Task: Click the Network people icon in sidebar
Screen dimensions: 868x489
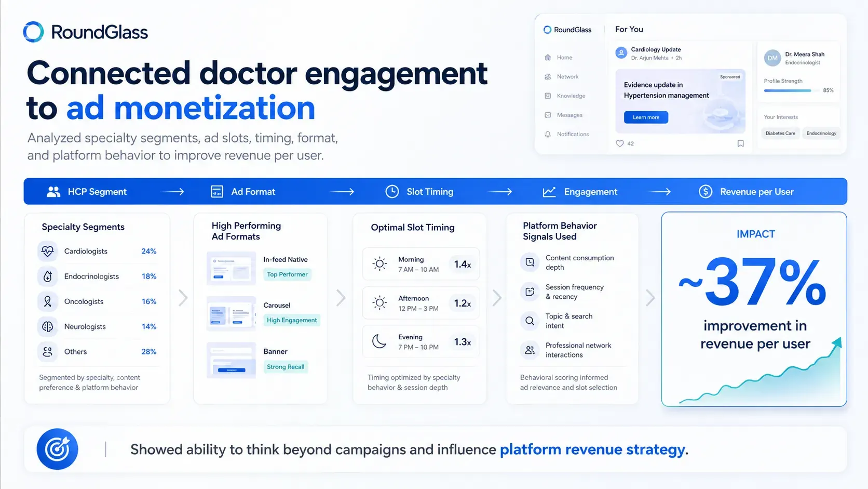Action: tap(548, 77)
